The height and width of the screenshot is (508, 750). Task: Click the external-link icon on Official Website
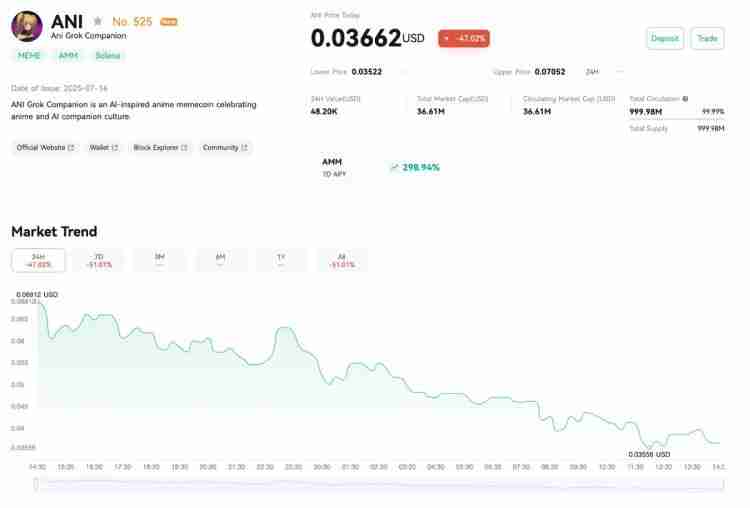coord(72,148)
